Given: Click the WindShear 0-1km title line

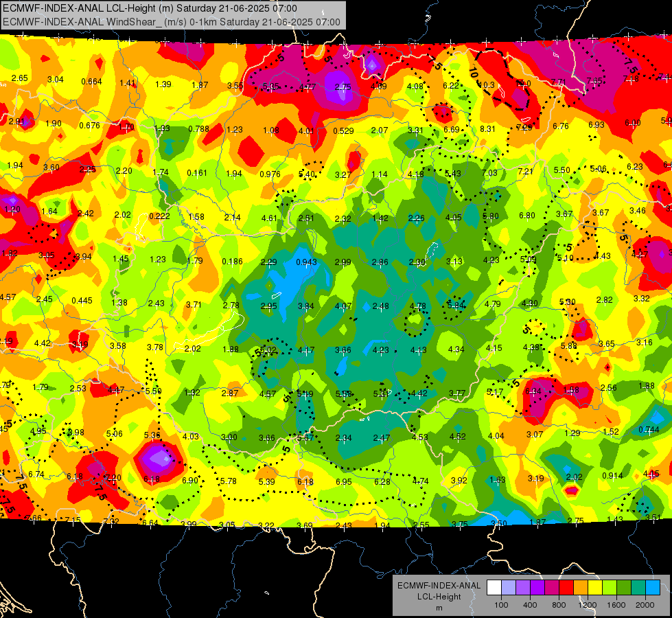Looking at the screenshot, I should click(172, 22).
